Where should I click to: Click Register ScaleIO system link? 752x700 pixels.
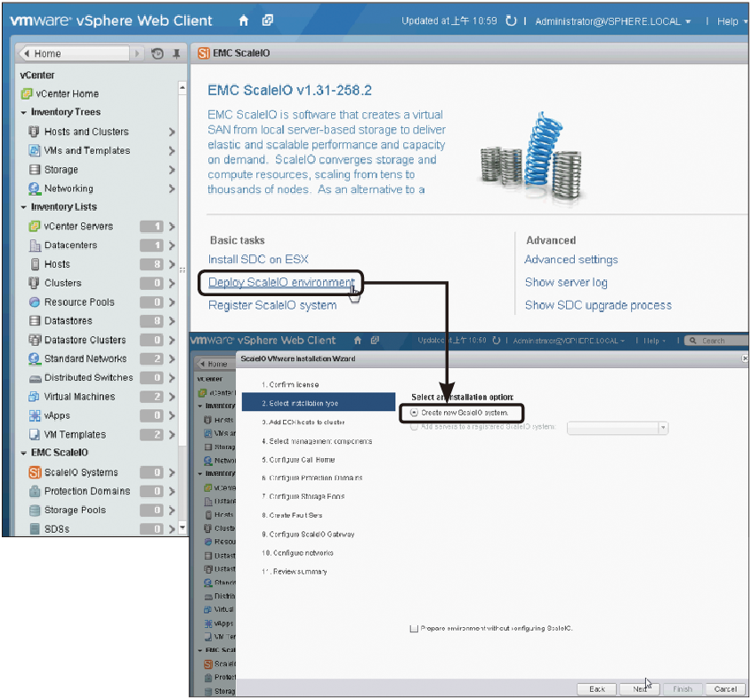[272, 305]
